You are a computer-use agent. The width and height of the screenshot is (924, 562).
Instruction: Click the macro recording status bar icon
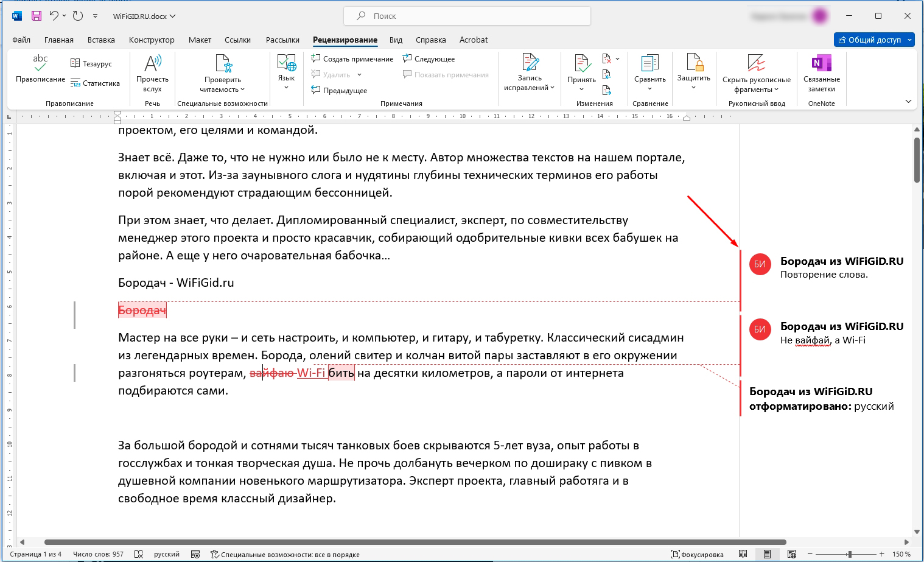click(x=195, y=554)
